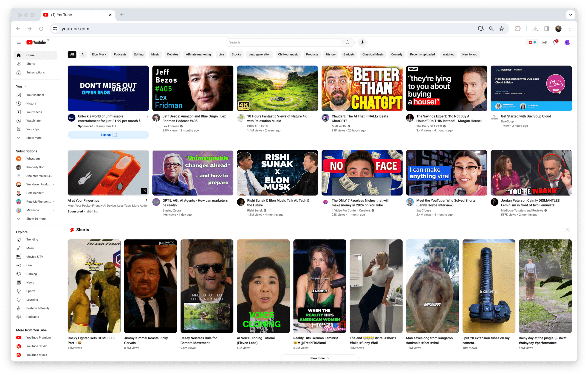Open YouTube Studio link
The width and height of the screenshot is (588, 375).
tap(35, 346)
